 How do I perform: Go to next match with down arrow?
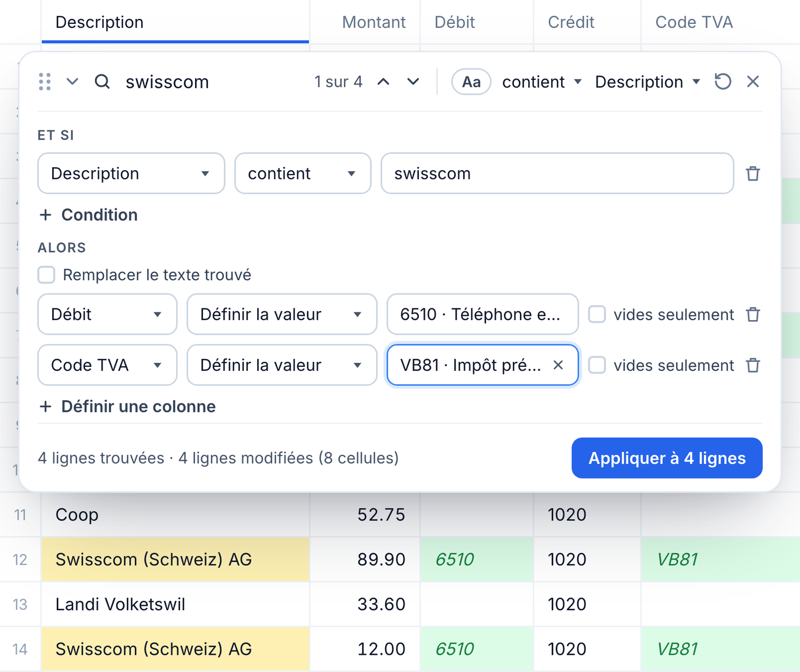click(413, 82)
